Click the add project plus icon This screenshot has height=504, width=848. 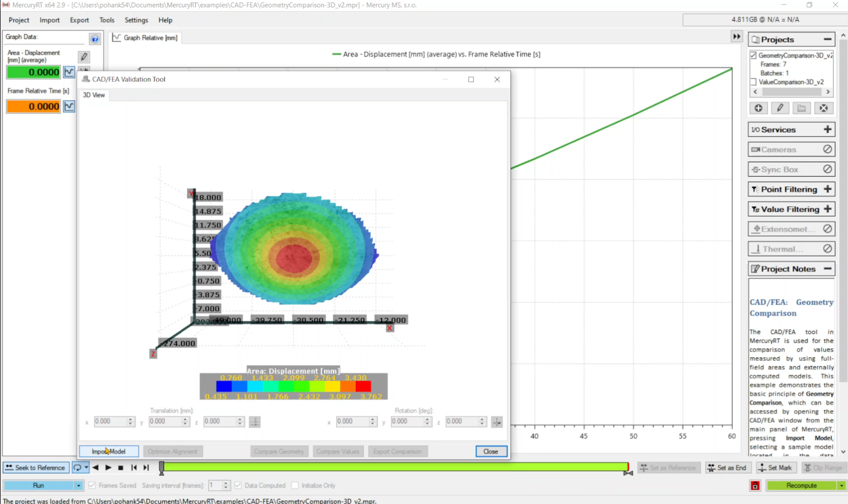pos(758,108)
